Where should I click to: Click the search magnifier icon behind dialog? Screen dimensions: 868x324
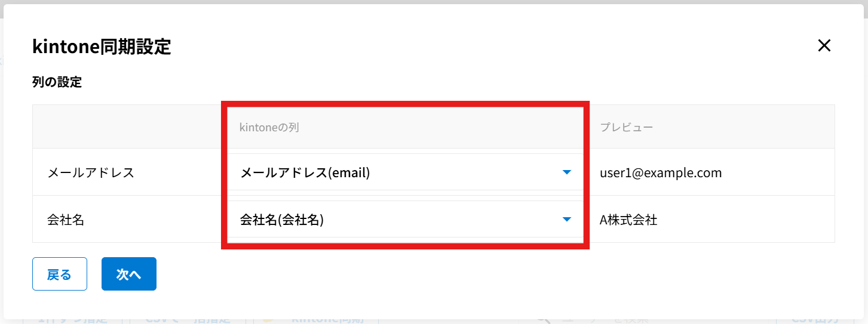pyautogui.click(x=542, y=320)
